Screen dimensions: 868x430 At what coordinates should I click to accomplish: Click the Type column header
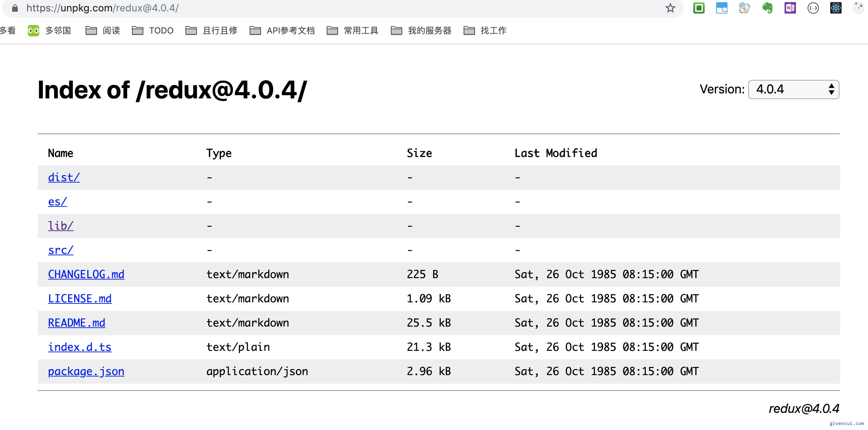[219, 153]
